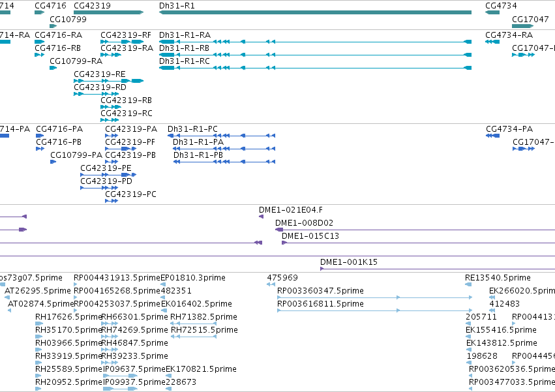
Task: Select EST RH66301.5prime label
Action: pos(134,317)
